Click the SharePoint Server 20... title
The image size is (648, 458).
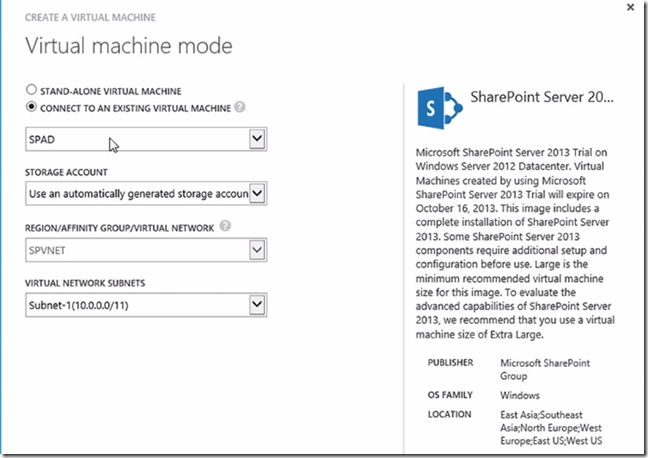pyautogui.click(x=542, y=97)
